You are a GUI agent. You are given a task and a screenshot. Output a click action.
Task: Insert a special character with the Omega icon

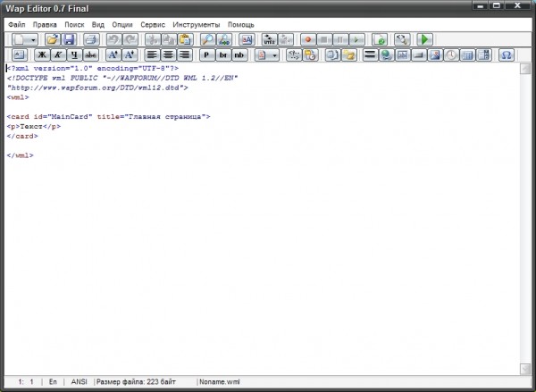[507, 55]
